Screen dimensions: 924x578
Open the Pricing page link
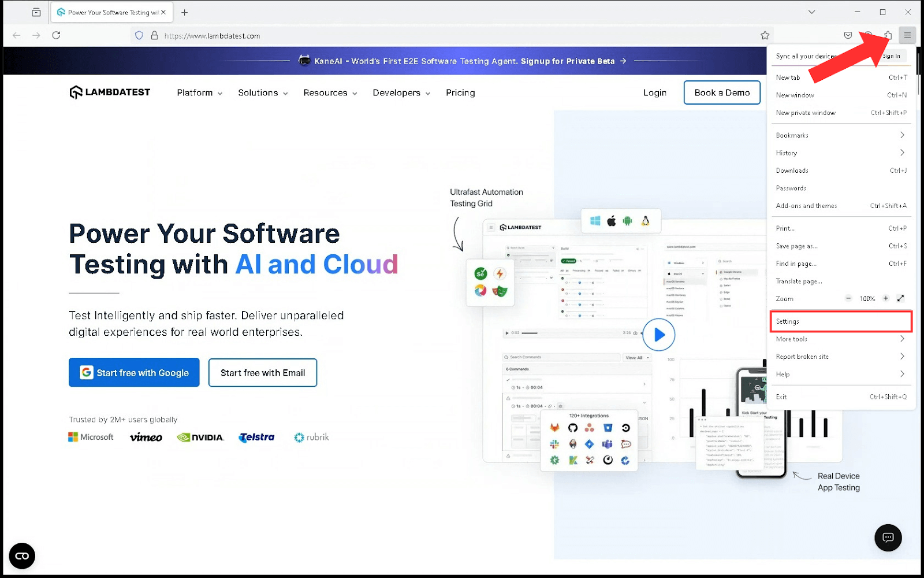click(x=460, y=92)
